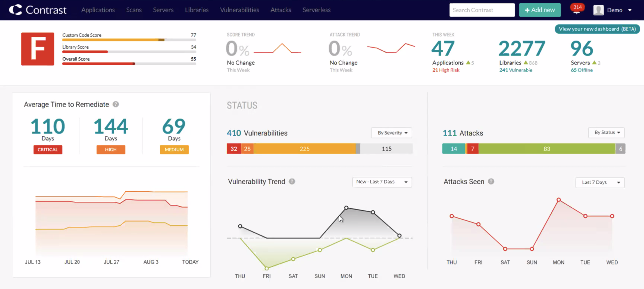Click the red 7 attacks segment

coord(473,149)
